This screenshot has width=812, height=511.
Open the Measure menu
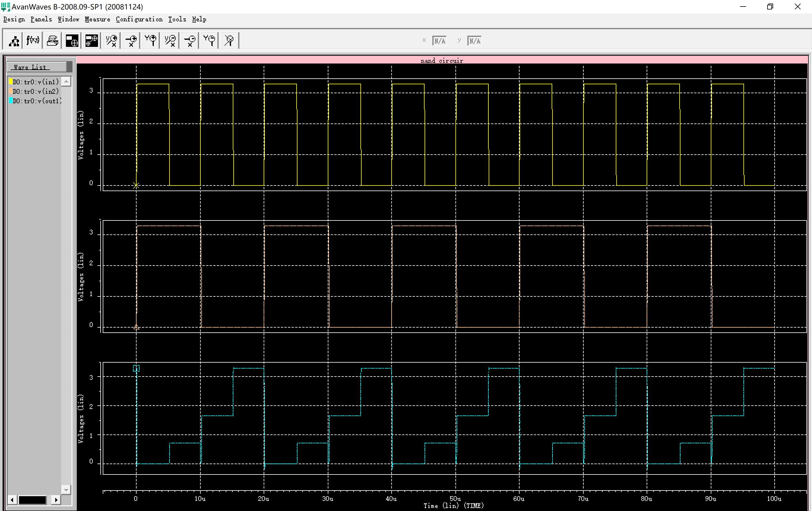point(97,19)
